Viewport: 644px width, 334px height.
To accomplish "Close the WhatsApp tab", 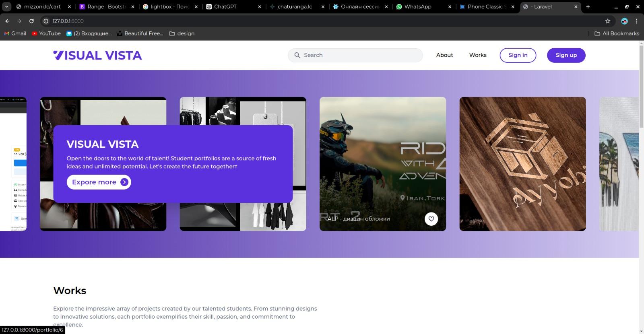I will click(x=450, y=7).
